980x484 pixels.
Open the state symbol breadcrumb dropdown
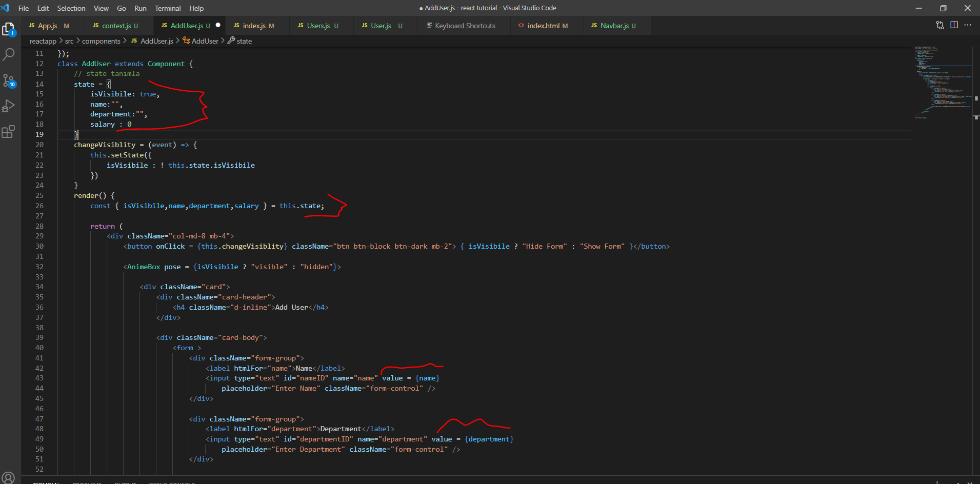coord(244,41)
